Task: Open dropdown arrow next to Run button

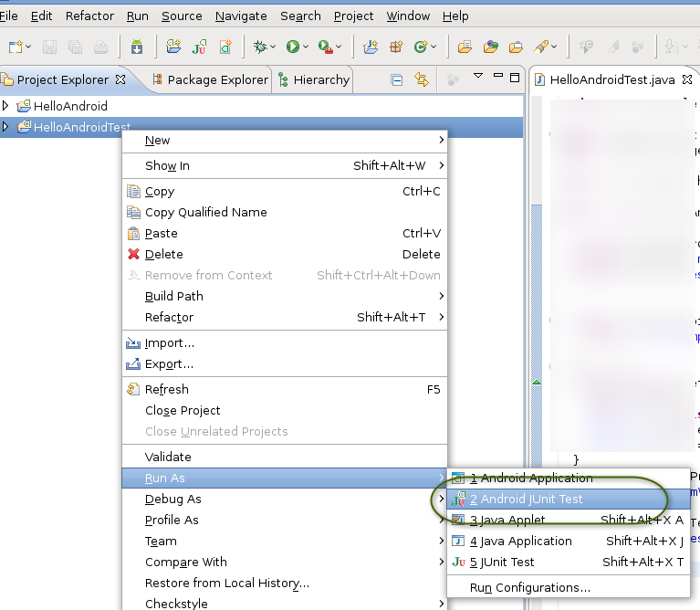Action: (307, 47)
